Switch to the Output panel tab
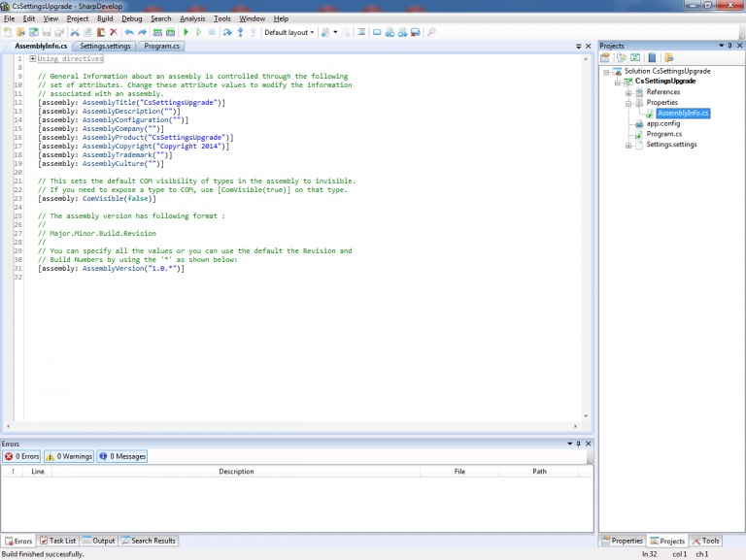746x560 pixels. [98, 541]
